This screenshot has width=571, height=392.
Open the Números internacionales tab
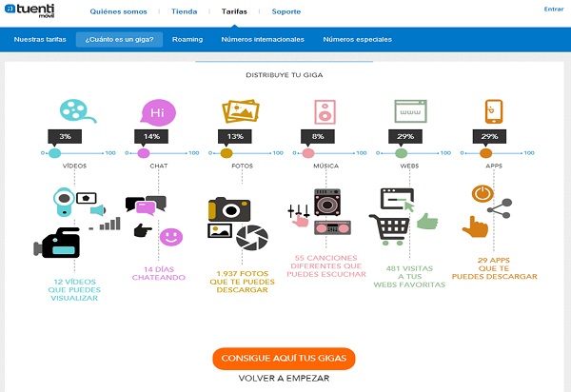[263, 39]
